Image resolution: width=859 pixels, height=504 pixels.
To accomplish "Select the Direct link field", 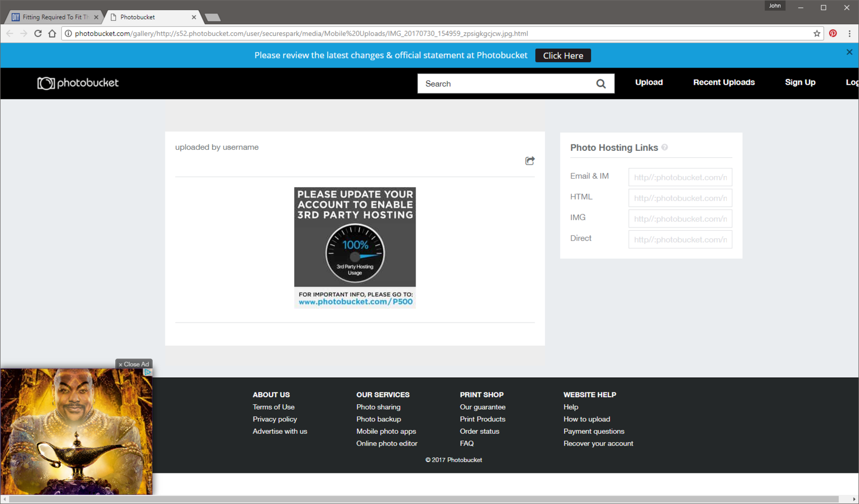I will pyautogui.click(x=680, y=239).
